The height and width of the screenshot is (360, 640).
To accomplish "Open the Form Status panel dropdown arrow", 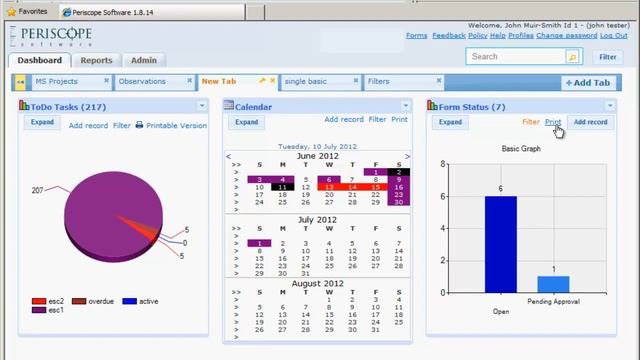I will pos(610,106).
